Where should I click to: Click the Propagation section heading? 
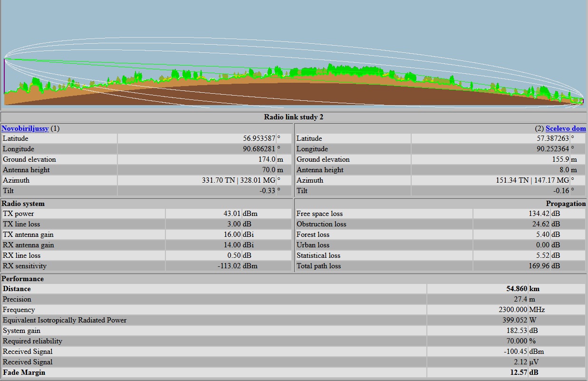coord(566,204)
